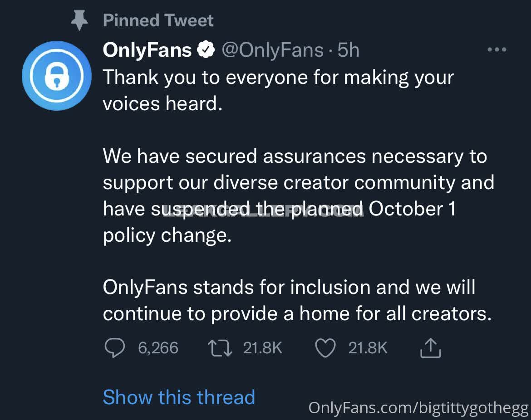Screen dimensions: 531x420
Task: Retweet using the retweet arrows icon
Action: coord(220,348)
